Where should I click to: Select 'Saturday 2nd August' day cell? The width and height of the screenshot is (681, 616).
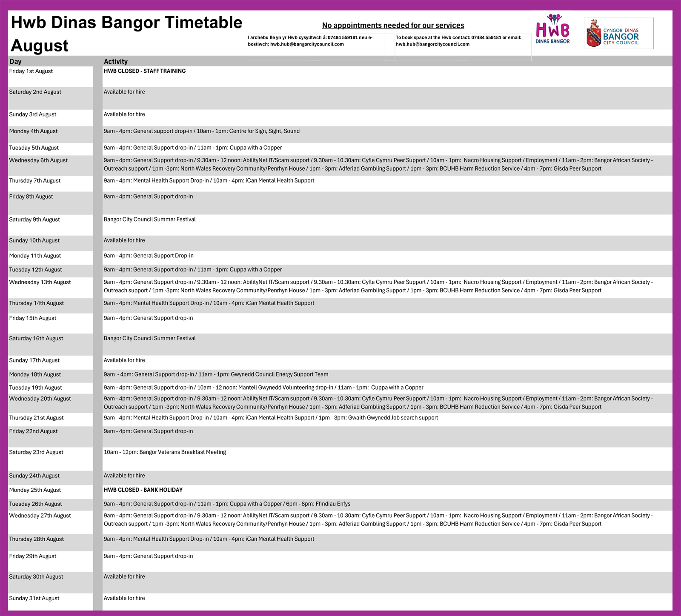pyautogui.click(x=51, y=98)
